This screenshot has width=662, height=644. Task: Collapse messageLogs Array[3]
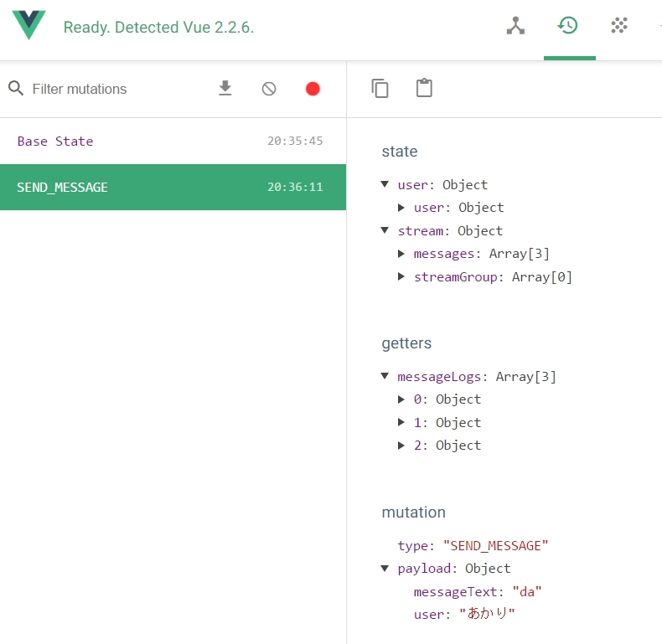pos(385,376)
